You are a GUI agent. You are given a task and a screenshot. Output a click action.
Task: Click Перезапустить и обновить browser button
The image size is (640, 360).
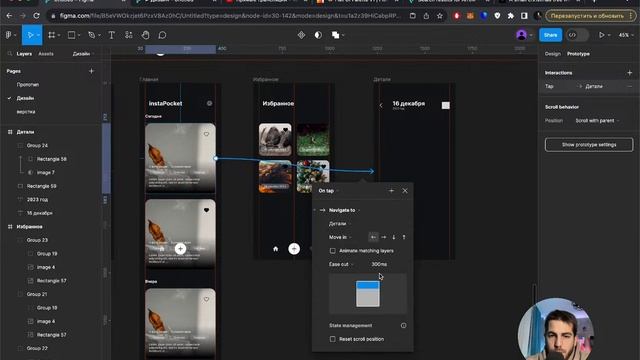591,16
